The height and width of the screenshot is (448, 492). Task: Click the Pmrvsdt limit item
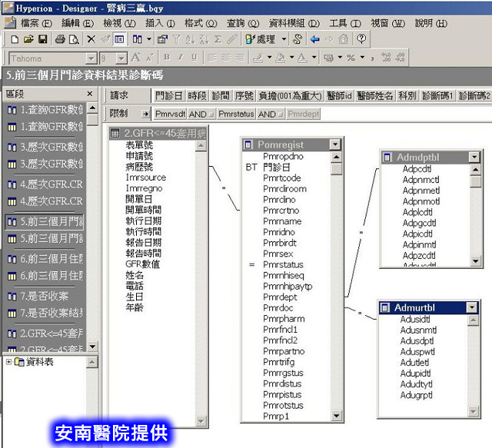pos(170,114)
